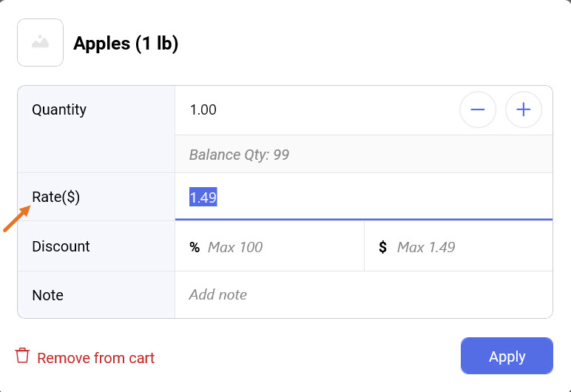
Task: Click the Balance Qty: 99 text
Action: pos(239,155)
